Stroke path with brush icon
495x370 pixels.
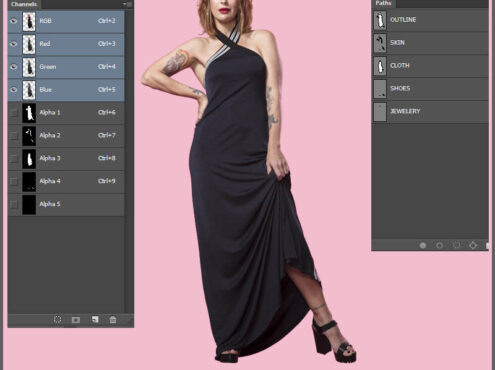[439, 245]
